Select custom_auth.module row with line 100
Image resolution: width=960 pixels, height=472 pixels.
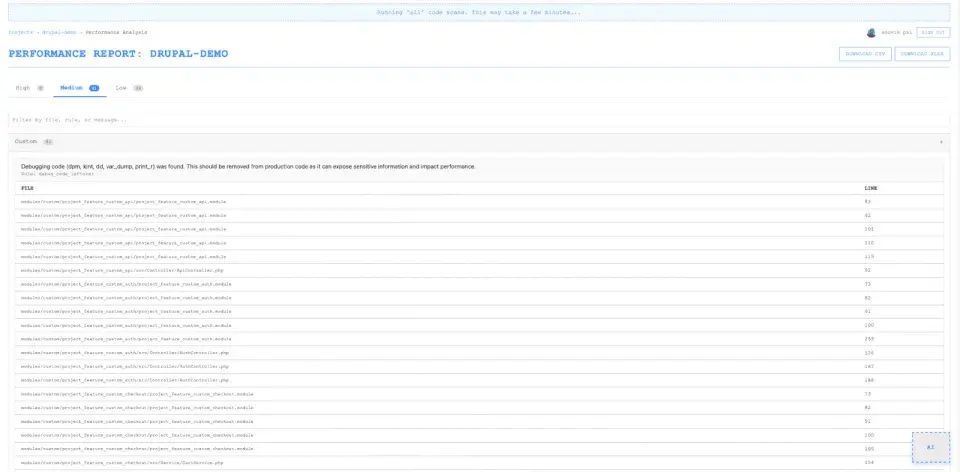click(479, 325)
